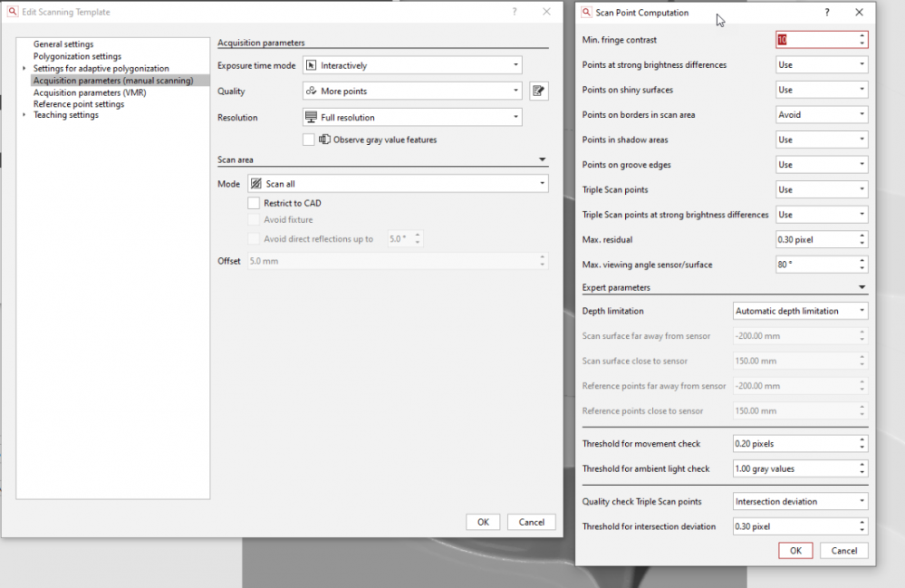Open Points on borders in scan area dropdown
Image resolution: width=905 pixels, height=588 pixels.
pyautogui.click(x=822, y=115)
